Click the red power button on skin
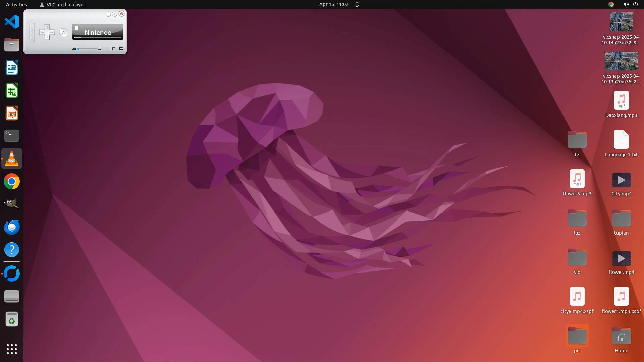 (x=122, y=14)
